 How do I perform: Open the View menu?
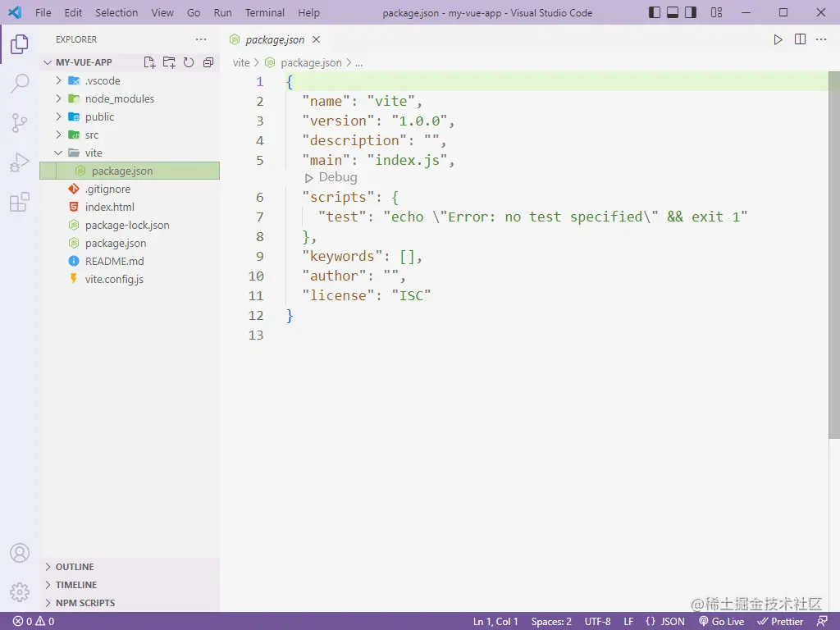pyautogui.click(x=162, y=12)
